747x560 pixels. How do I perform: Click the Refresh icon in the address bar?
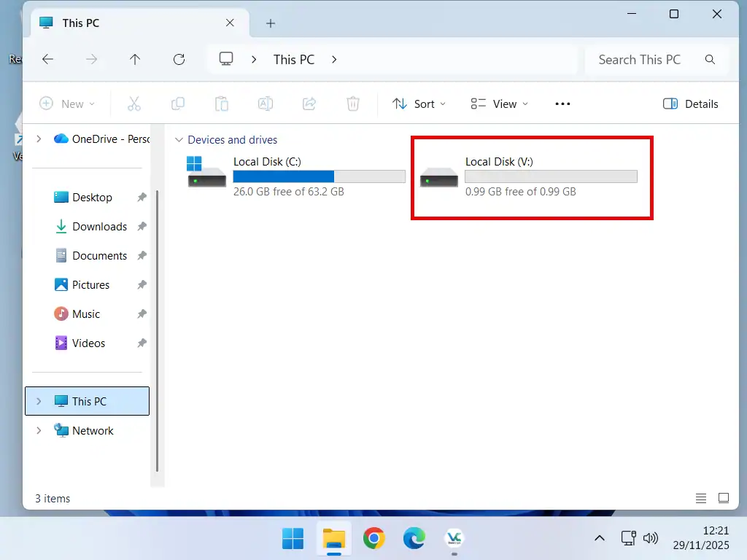(x=179, y=59)
